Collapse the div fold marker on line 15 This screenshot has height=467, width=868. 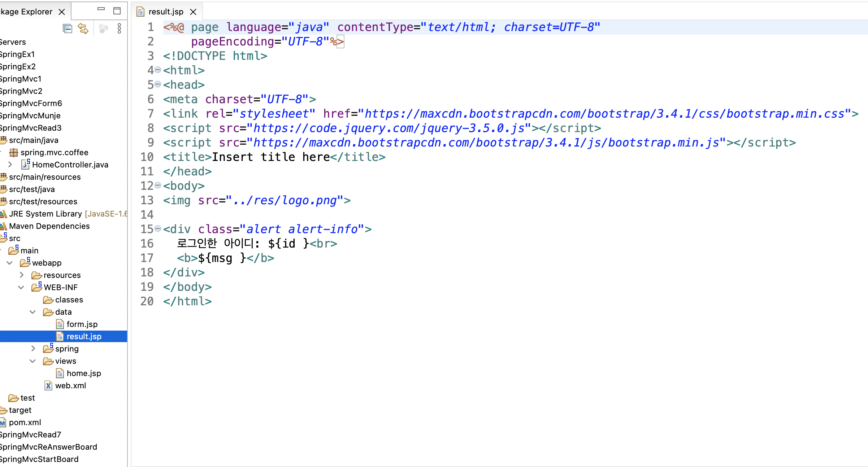[x=158, y=228]
